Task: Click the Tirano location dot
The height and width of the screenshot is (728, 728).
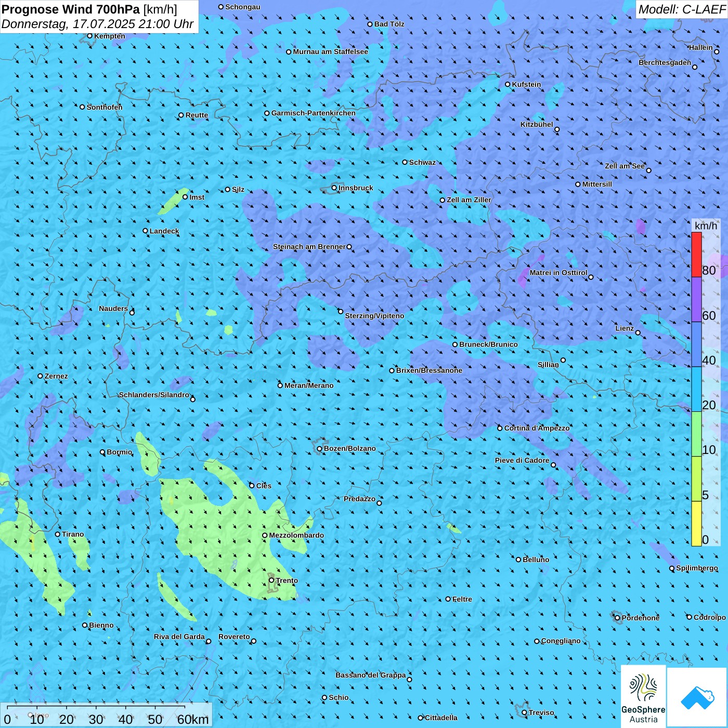Action: [58, 534]
